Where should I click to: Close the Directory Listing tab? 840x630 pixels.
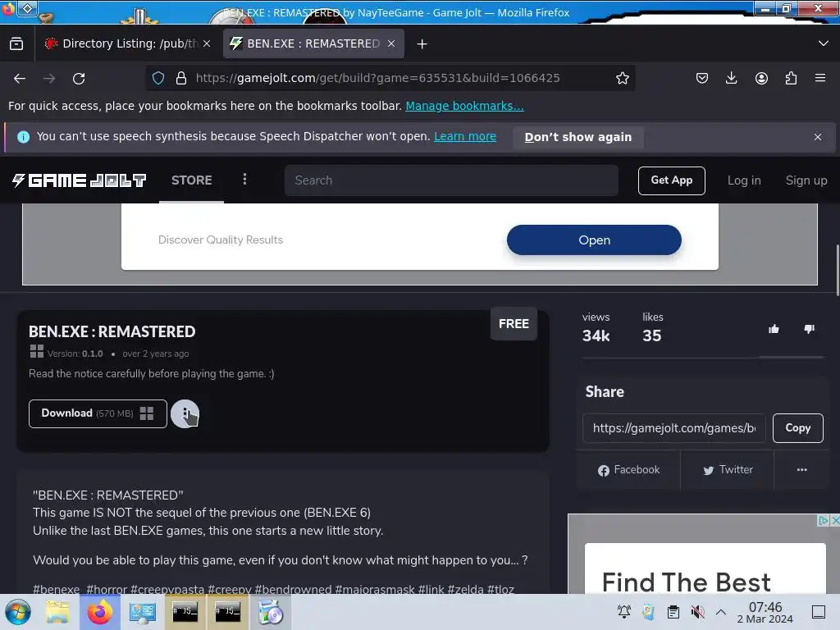[207, 43]
